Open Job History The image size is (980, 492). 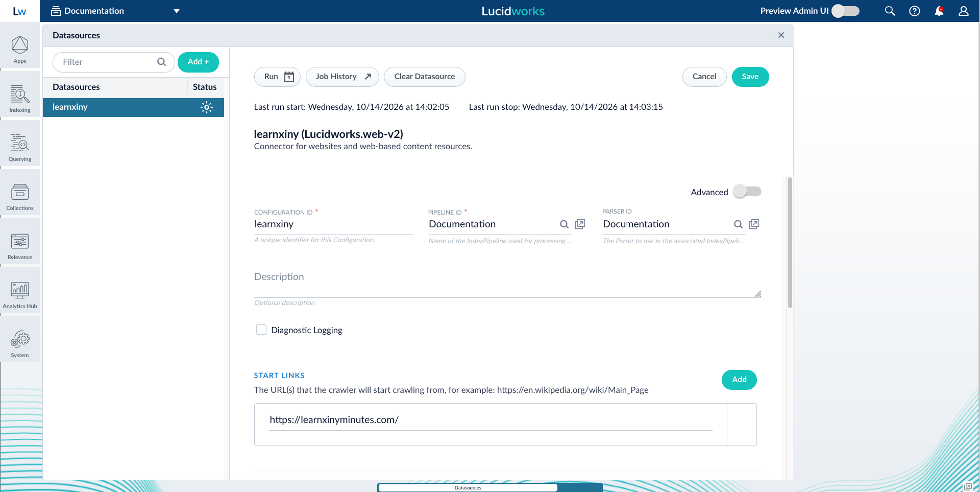click(342, 77)
